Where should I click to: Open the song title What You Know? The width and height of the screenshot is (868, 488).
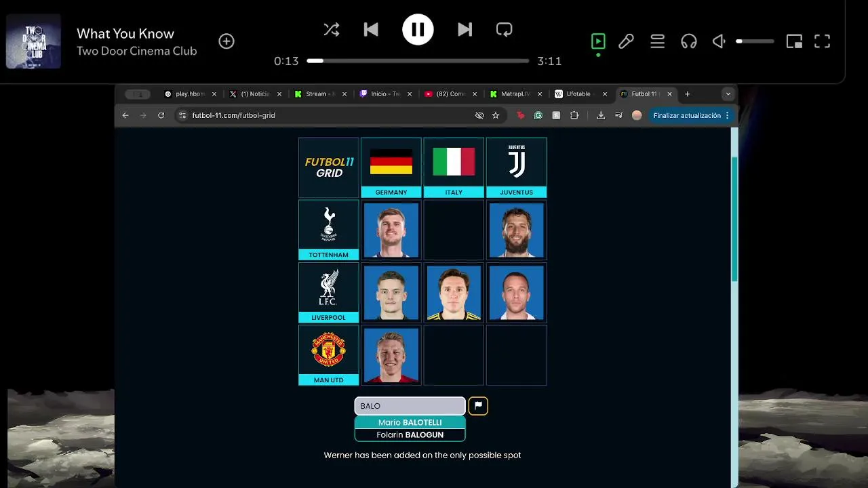pyautogui.click(x=125, y=33)
